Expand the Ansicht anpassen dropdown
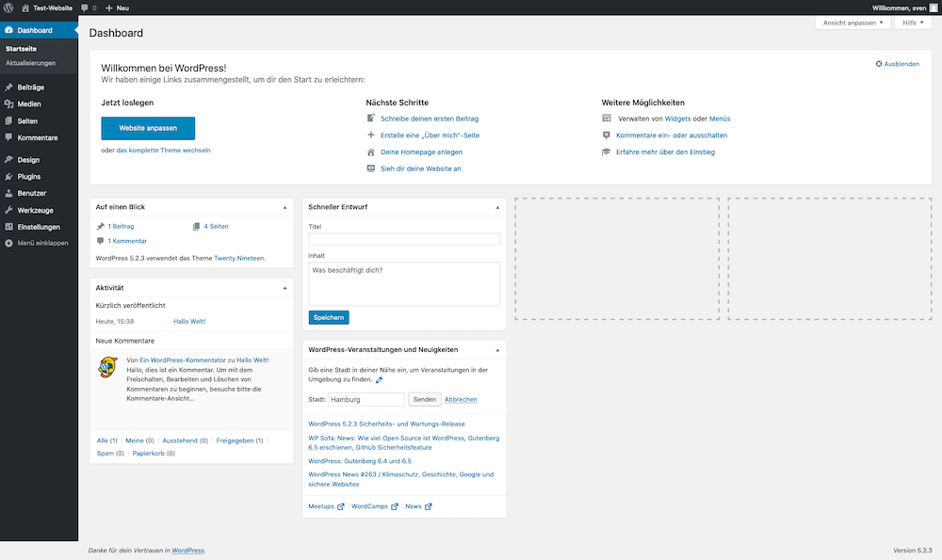942x560 pixels. pyautogui.click(x=853, y=23)
